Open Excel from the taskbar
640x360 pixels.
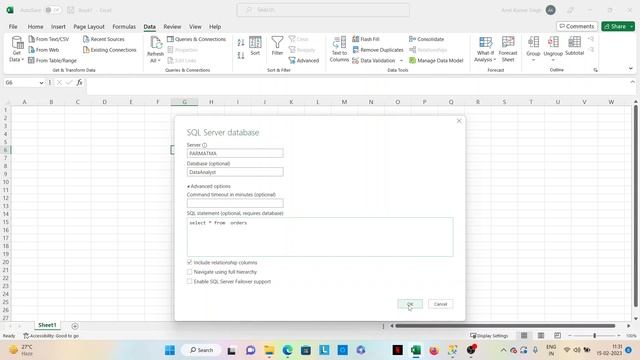[416, 350]
